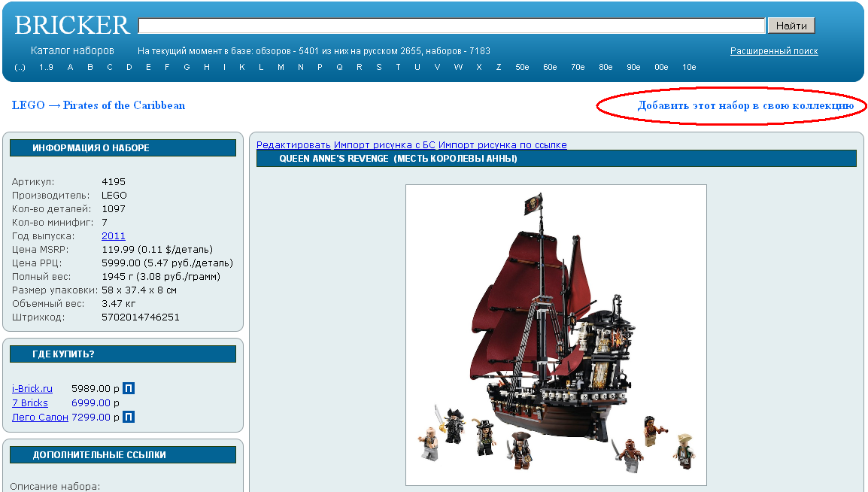Visit the Лего Салон store link

[x=40, y=418]
